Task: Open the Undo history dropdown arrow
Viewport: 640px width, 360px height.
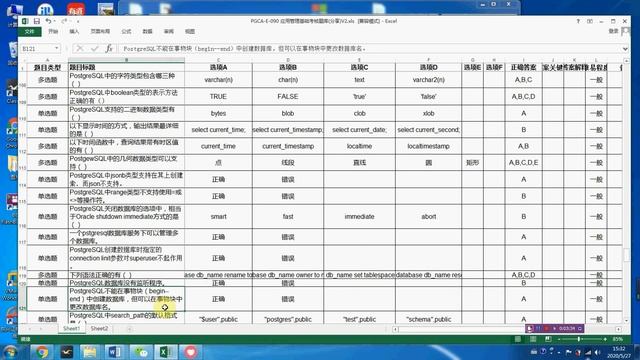Action: tap(55, 21)
